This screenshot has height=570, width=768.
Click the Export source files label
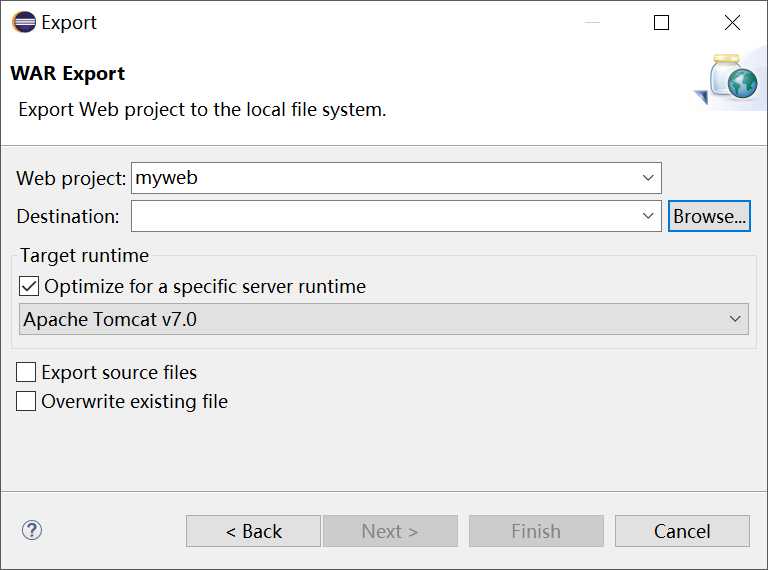pyautogui.click(x=119, y=373)
